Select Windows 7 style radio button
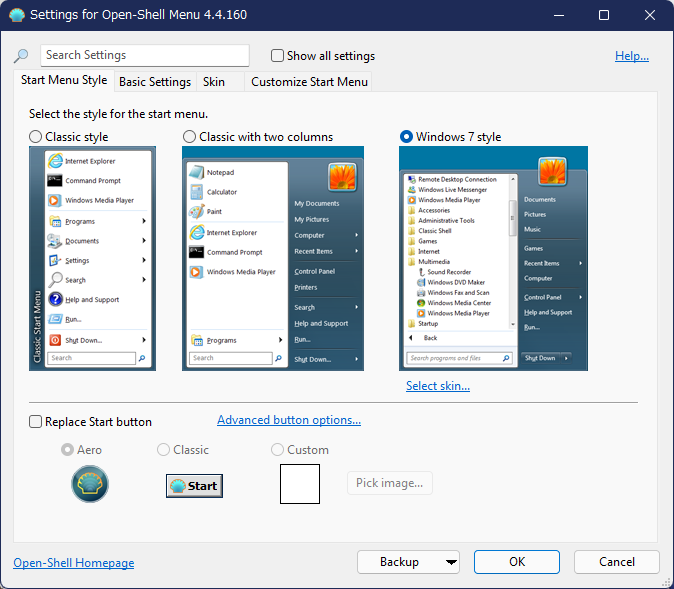674x589 pixels. [x=406, y=137]
